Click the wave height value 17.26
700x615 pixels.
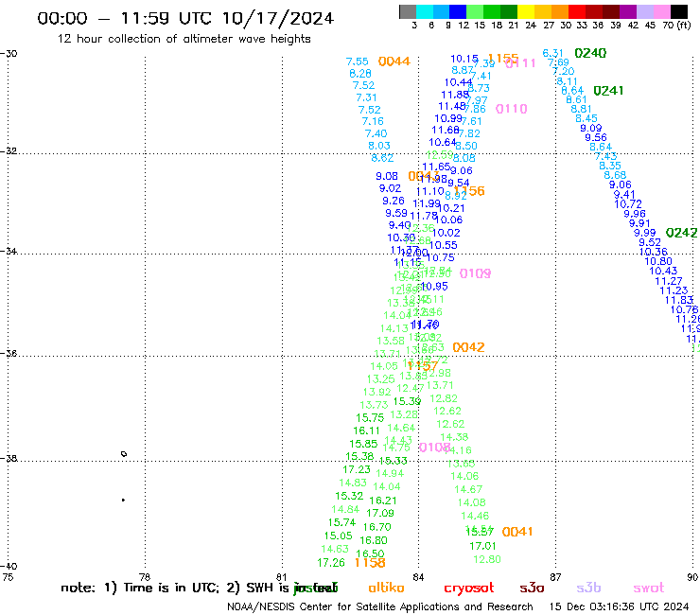[x=331, y=563]
